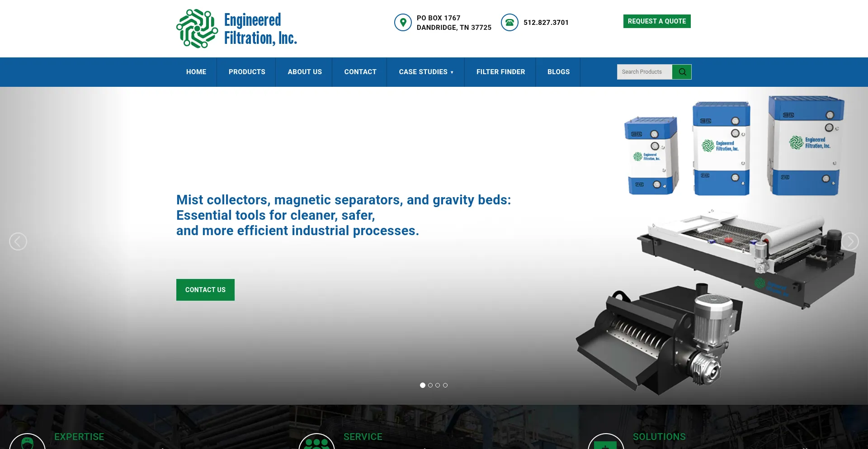
Task: Switch to the FILTER FINDER page
Action: pos(500,71)
